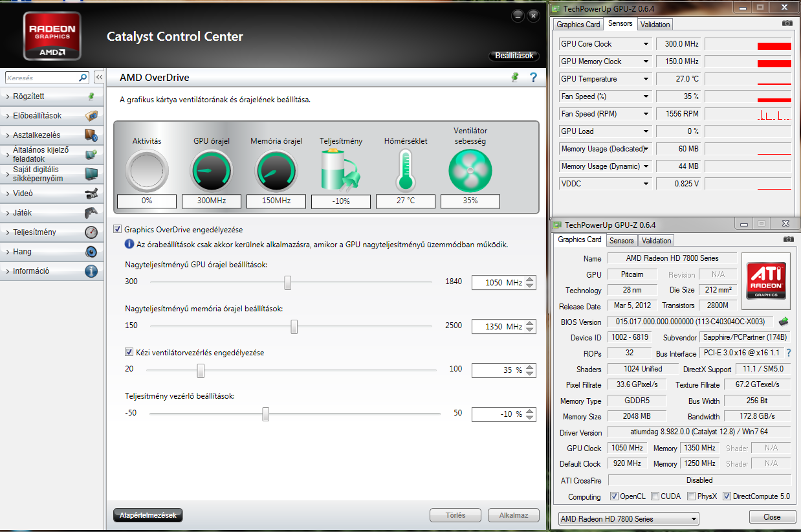This screenshot has width=801, height=532.
Task: Open the GPU Temperature sensor dropdown
Action: tap(646, 79)
